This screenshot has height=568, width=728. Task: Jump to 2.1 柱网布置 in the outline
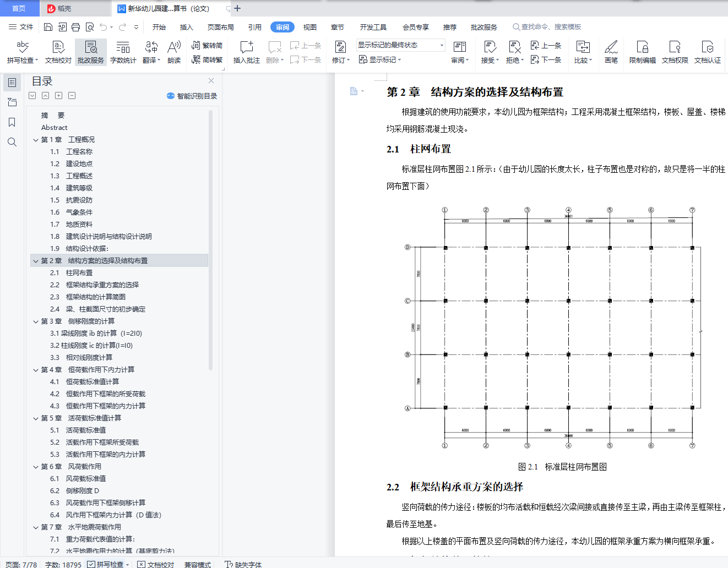tap(72, 273)
